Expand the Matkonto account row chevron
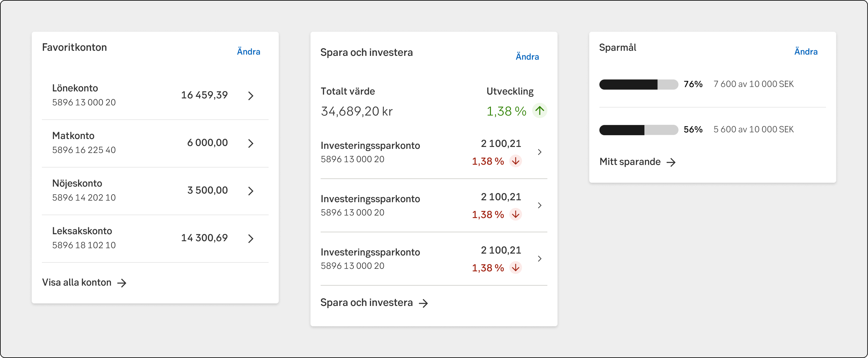The image size is (868, 358). 251,143
